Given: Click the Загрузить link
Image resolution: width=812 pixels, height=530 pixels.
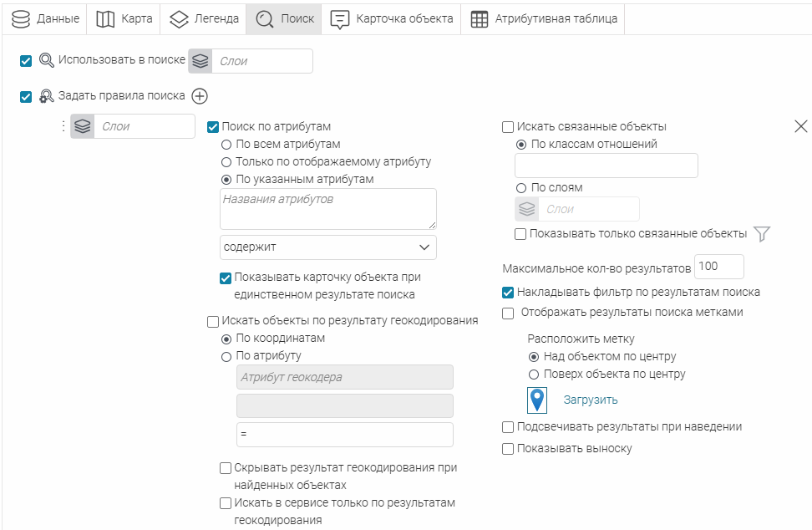Looking at the screenshot, I should pos(591,400).
